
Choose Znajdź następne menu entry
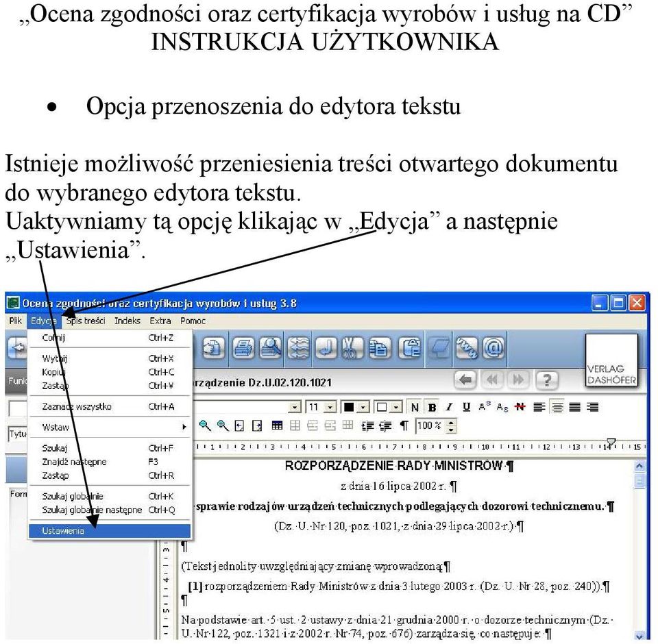point(110,462)
